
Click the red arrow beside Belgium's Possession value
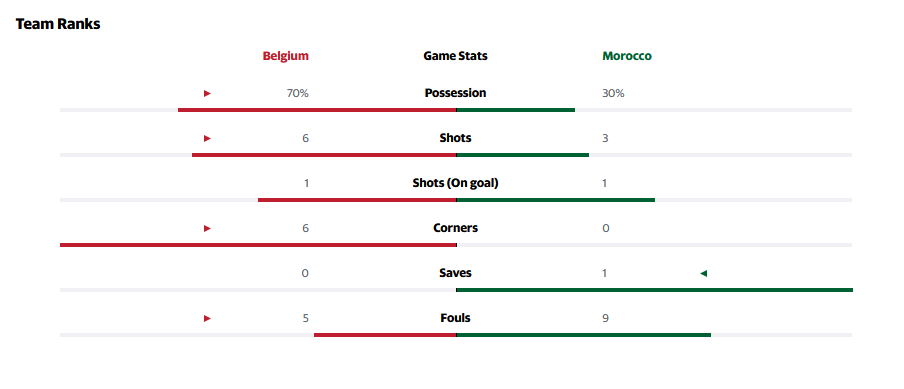click(x=208, y=93)
